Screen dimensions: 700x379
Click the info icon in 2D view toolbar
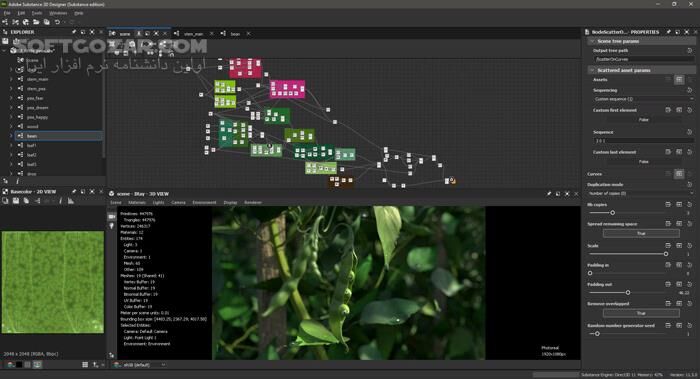point(60,201)
